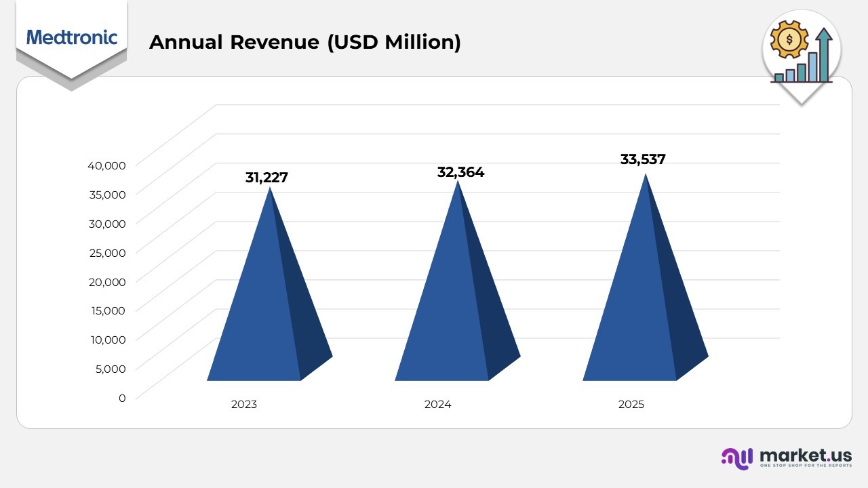868x488 pixels.
Task: Click the 32,364 data label
Action: (460, 172)
